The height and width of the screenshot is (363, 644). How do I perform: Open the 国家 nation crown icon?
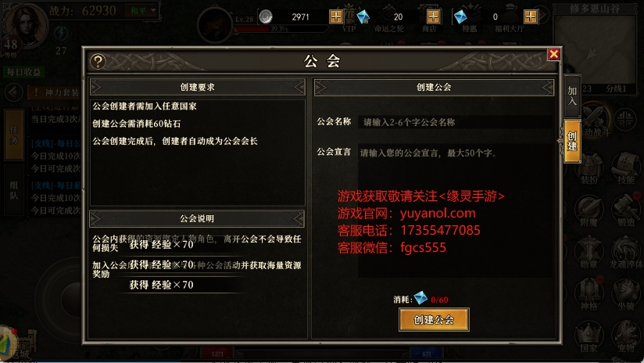click(x=589, y=336)
